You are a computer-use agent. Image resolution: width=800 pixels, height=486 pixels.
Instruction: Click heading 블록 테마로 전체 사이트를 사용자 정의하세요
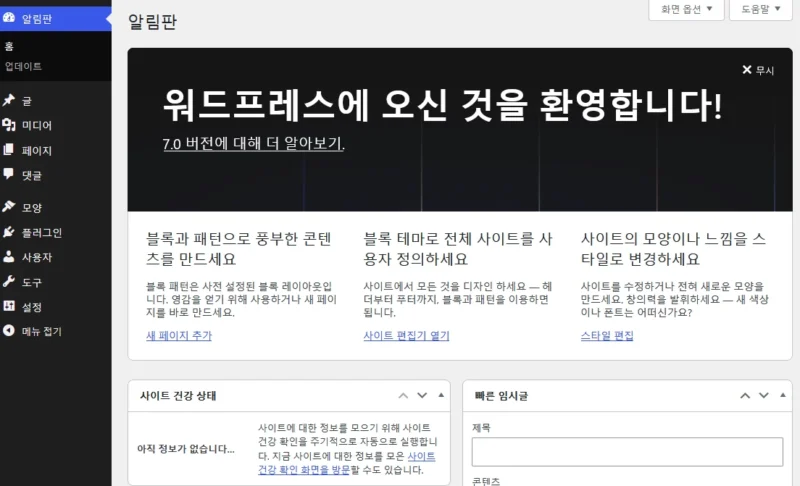458,249
